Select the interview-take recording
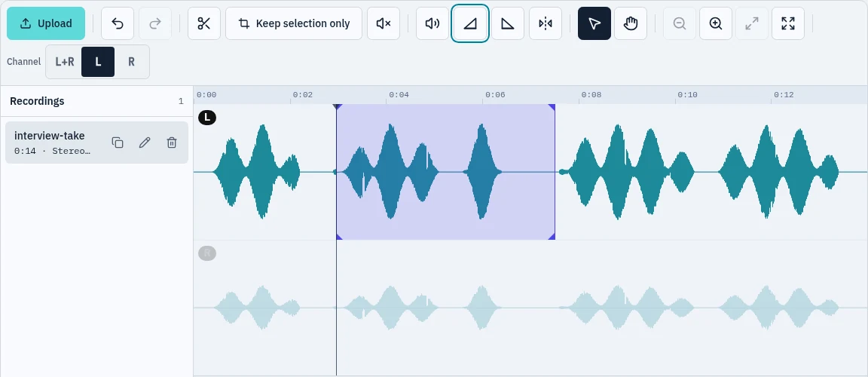 coord(97,143)
